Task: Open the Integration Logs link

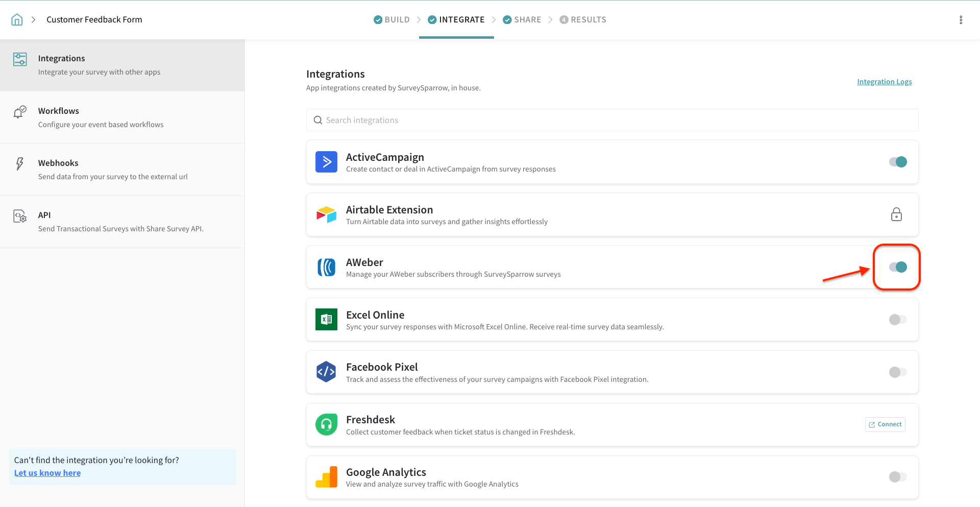Action: [x=884, y=82]
